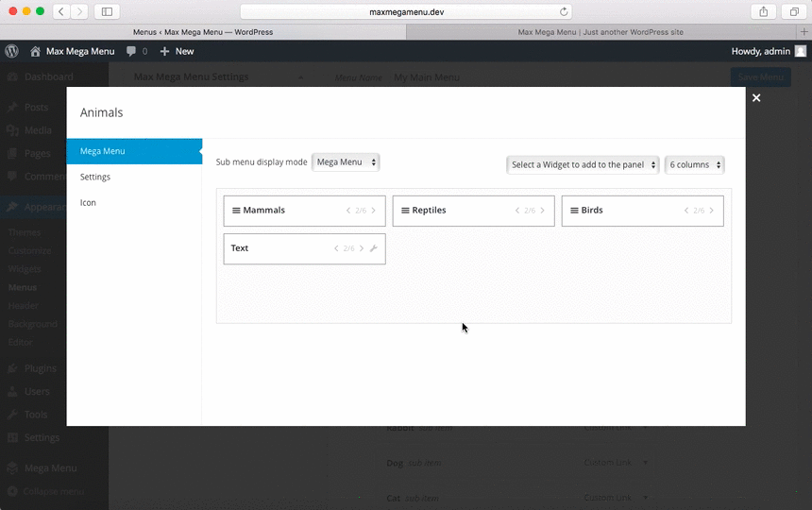Click Save Menu button behind modal
This screenshot has height=510, width=812.
[x=761, y=77]
